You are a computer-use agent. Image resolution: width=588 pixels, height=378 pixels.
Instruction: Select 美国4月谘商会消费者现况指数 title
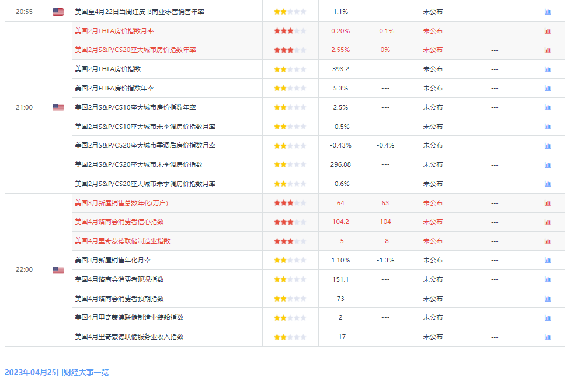pyautogui.click(x=119, y=279)
